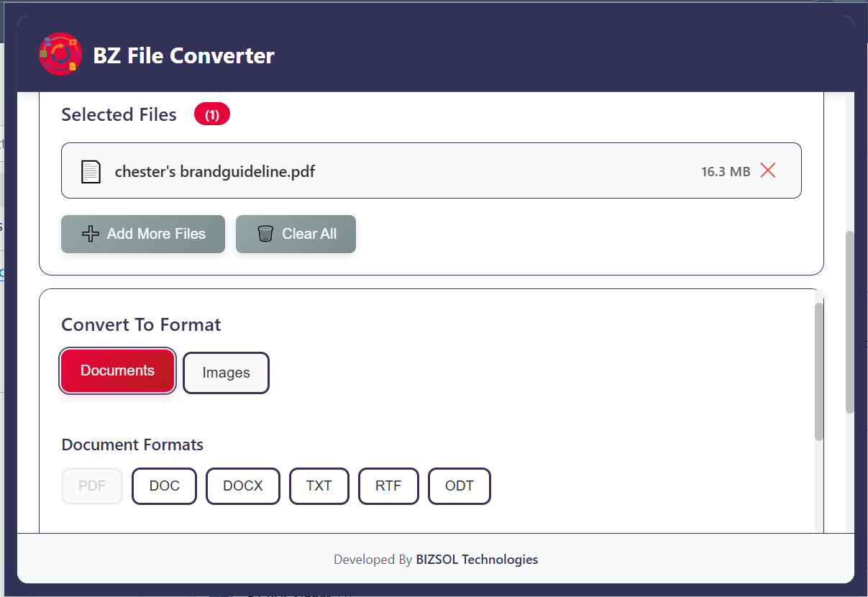Remove the file with the red X
The image size is (868, 597).
[768, 170]
